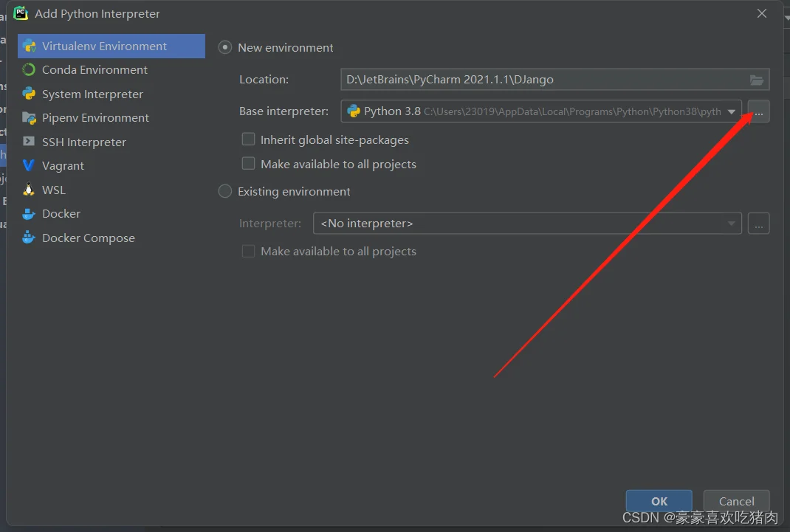Select the New environment radio button

224,47
